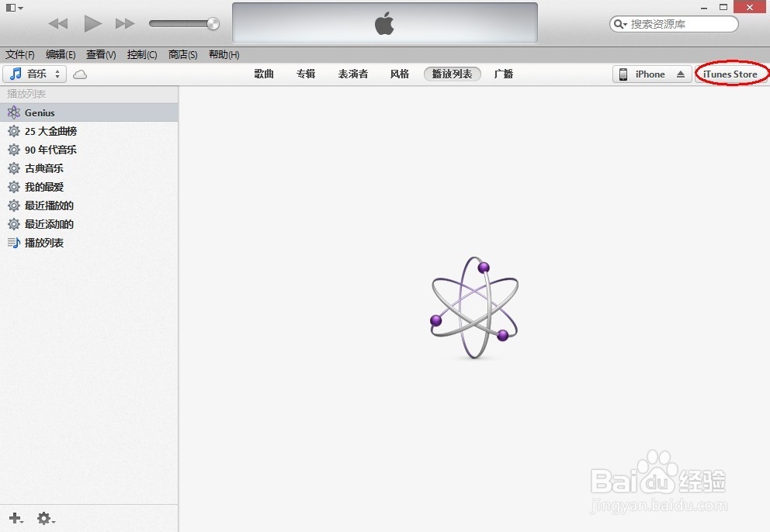Image resolution: width=770 pixels, height=532 pixels.
Task: Click the iCloud status icon
Action: click(80, 74)
